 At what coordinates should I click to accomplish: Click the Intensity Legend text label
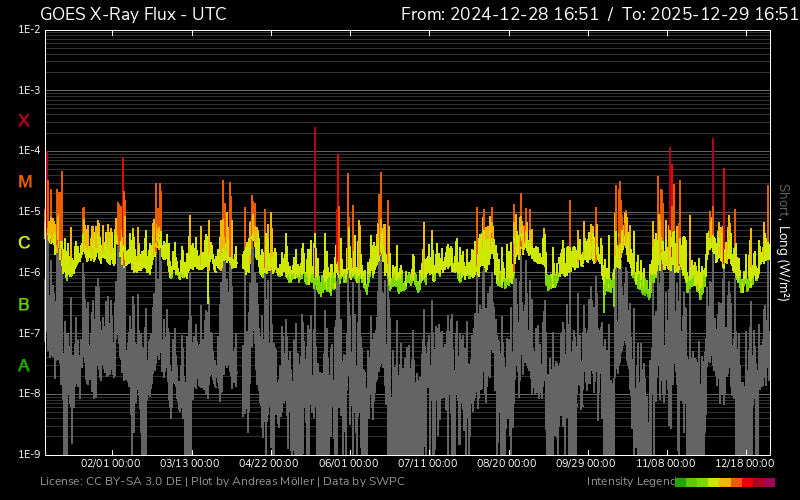(x=629, y=482)
